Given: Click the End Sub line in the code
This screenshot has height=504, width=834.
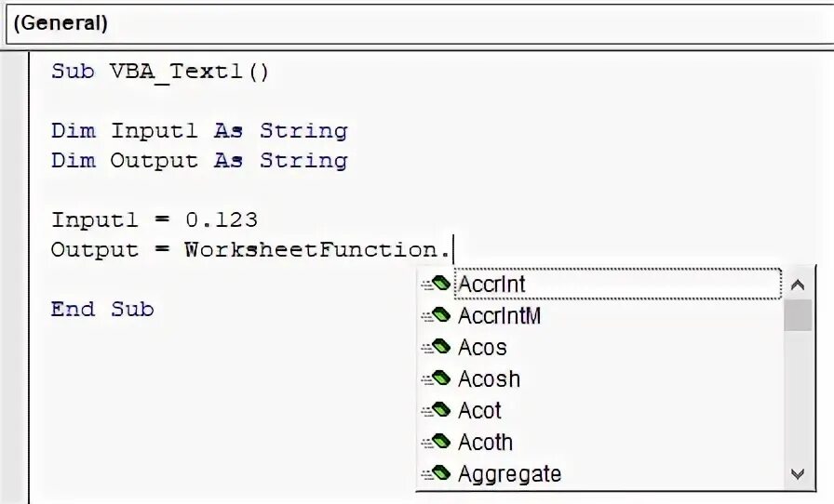Looking at the screenshot, I should [102, 310].
